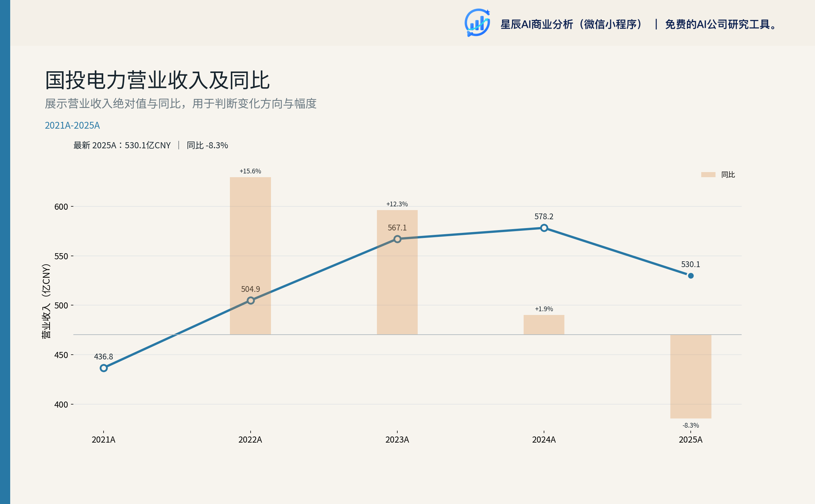Click the 400 y-axis tick label
The height and width of the screenshot is (504, 815).
(61, 405)
